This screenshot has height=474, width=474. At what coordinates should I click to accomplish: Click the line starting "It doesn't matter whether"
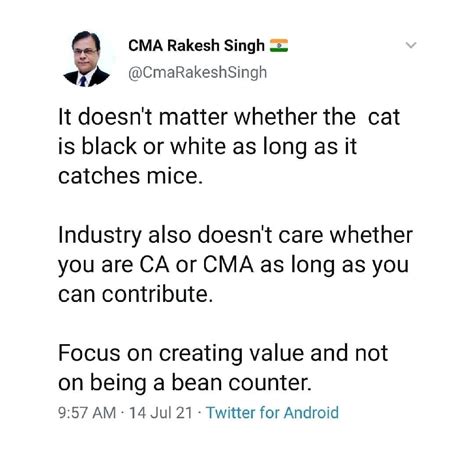229,117
